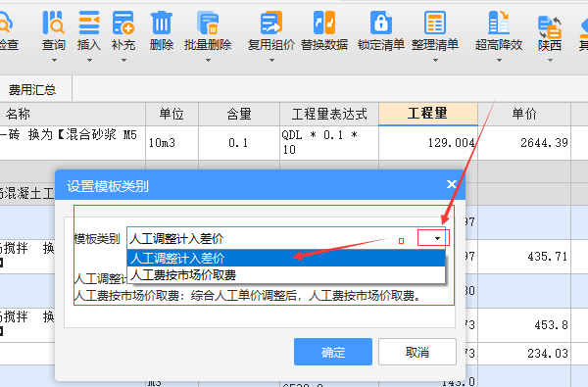Click the 名称 column header

point(73,114)
